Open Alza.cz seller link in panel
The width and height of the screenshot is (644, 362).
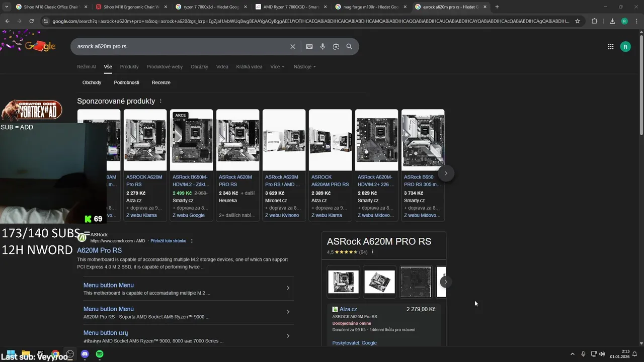click(x=348, y=309)
